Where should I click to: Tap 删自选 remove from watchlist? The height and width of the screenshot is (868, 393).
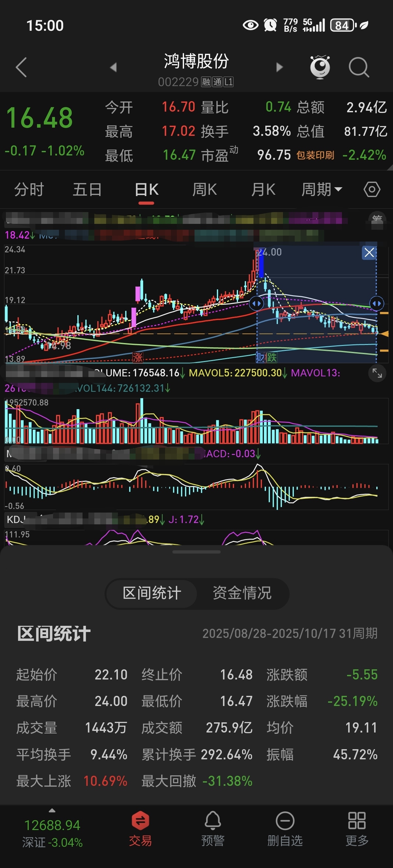(x=285, y=829)
